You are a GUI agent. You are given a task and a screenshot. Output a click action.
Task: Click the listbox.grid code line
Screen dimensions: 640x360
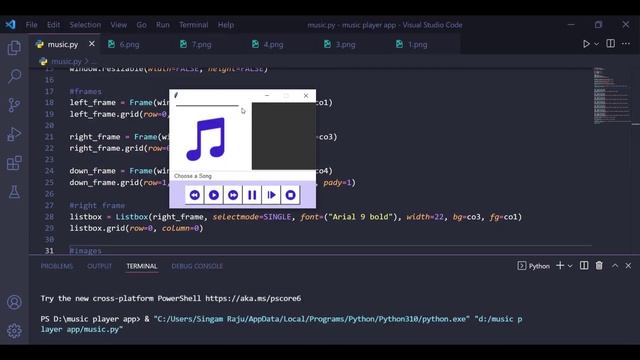coord(136,228)
